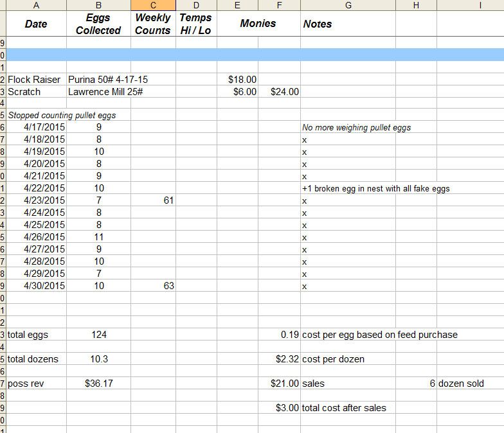The width and height of the screenshot is (504, 433).
Task: Select the $18.00 feed cost cell
Action: coord(242,80)
